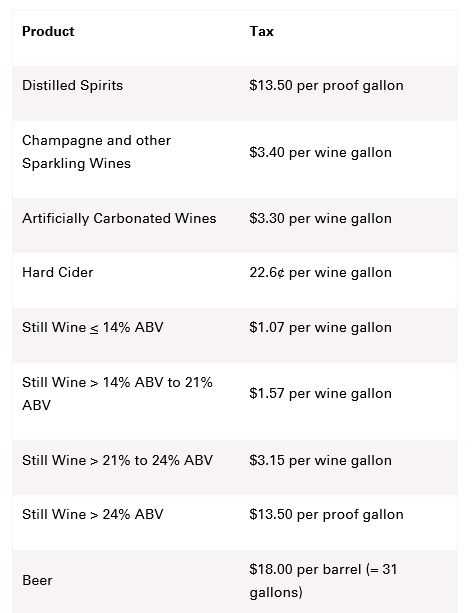The image size is (472, 613).
Task: Click Still Wine > 21% to 24% ABV
Action: pos(117,460)
